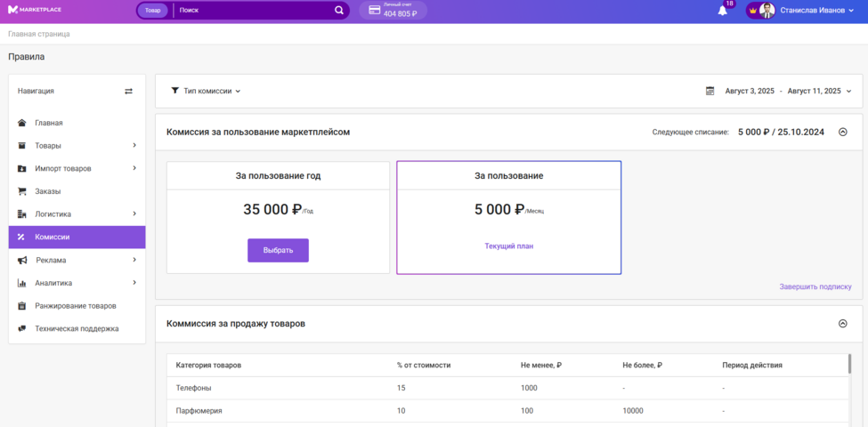Collapse the product sales commission section
The height and width of the screenshot is (427, 868).
[x=843, y=324]
